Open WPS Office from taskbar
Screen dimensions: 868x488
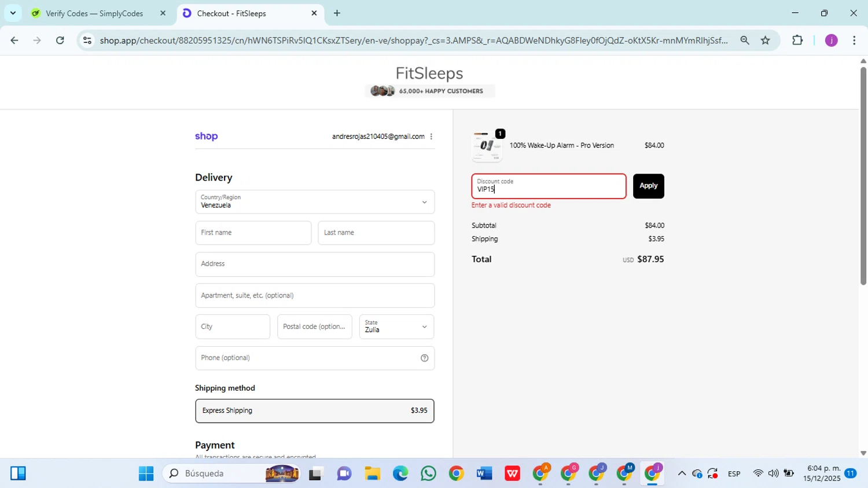[512, 474]
